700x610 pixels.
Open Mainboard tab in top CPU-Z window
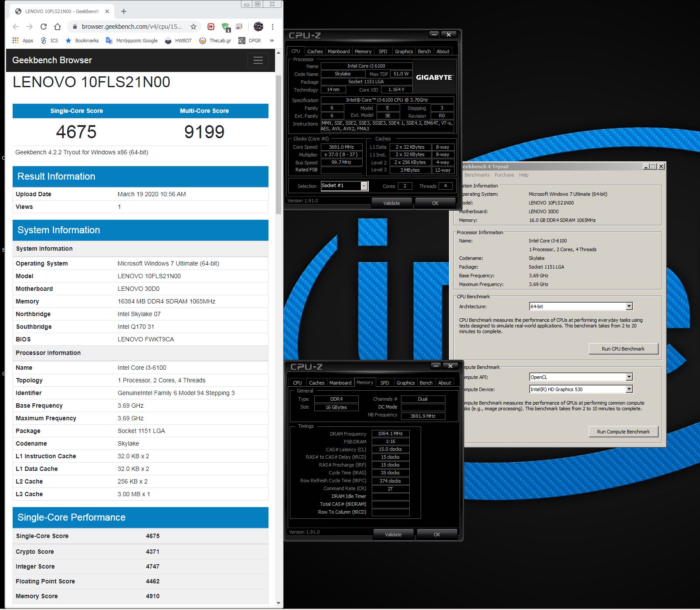click(339, 51)
